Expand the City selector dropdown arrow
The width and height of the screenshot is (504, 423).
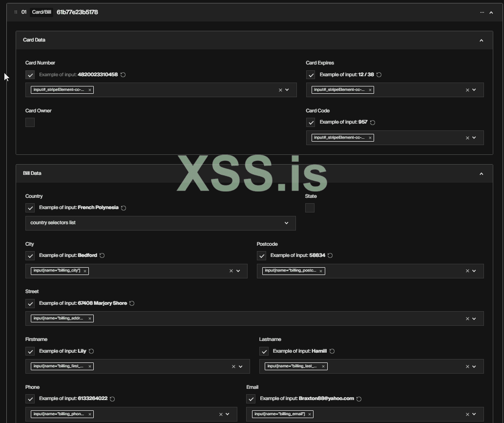click(238, 271)
